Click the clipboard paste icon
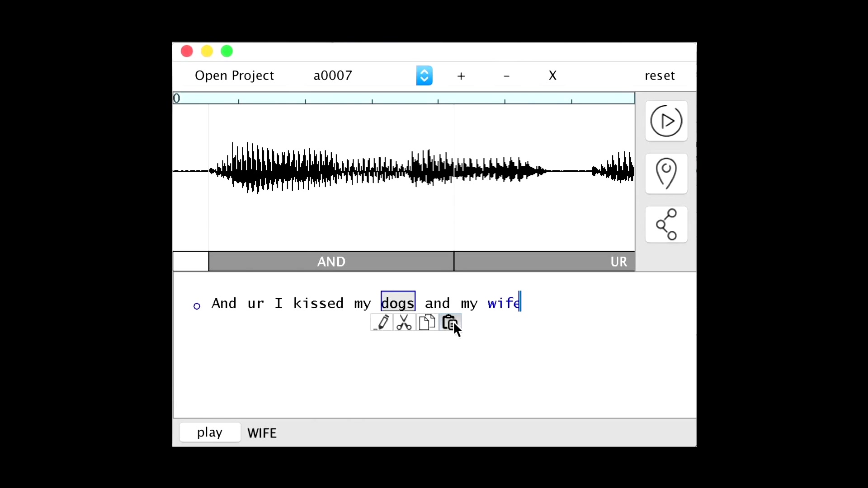The height and width of the screenshot is (488, 868). click(x=449, y=323)
